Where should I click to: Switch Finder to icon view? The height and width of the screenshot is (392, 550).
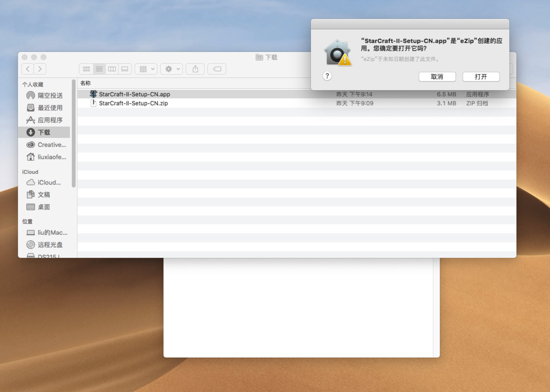click(x=86, y=69)
